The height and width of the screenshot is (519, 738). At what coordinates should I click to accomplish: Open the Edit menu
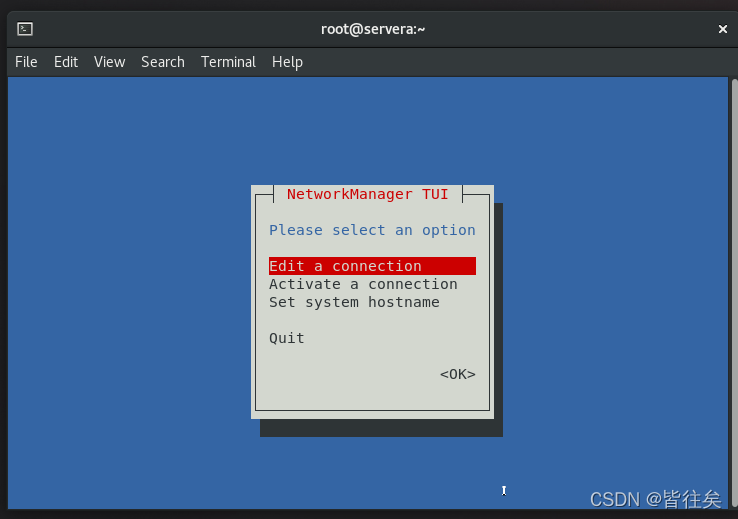tap(66, 62)
